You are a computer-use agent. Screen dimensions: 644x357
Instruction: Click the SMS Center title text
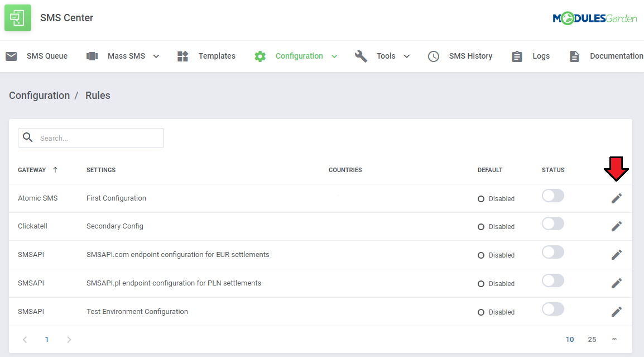(x=66, y=18)
